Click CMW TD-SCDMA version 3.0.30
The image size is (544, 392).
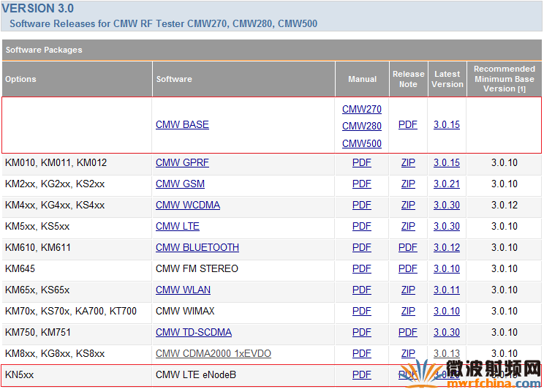point(447,332)
